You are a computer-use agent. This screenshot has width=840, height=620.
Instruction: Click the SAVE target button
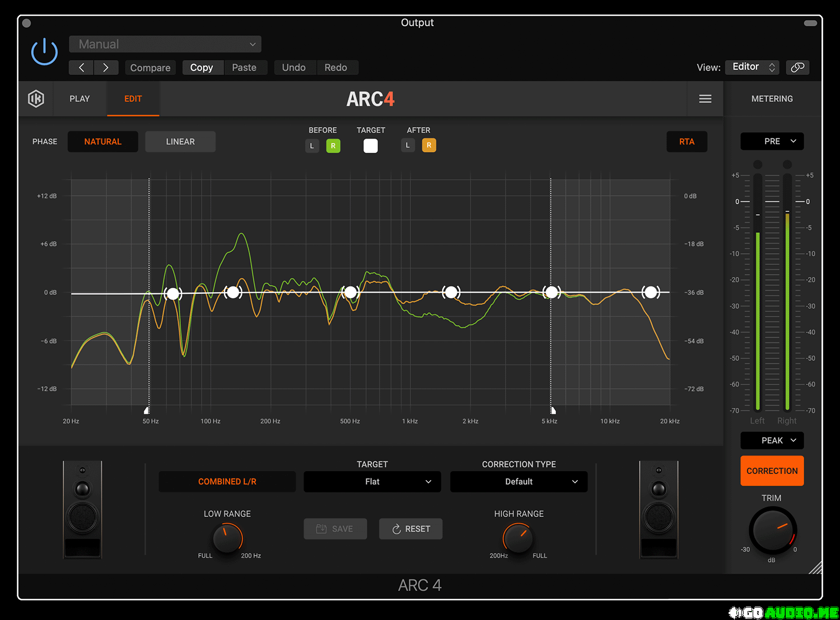click(x=335, y=529)
